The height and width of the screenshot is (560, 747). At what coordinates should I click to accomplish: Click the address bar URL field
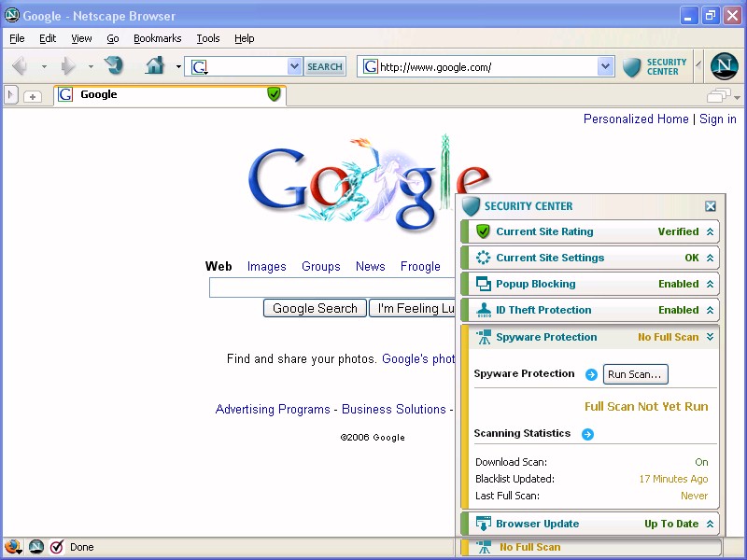(x=487, y=66)
